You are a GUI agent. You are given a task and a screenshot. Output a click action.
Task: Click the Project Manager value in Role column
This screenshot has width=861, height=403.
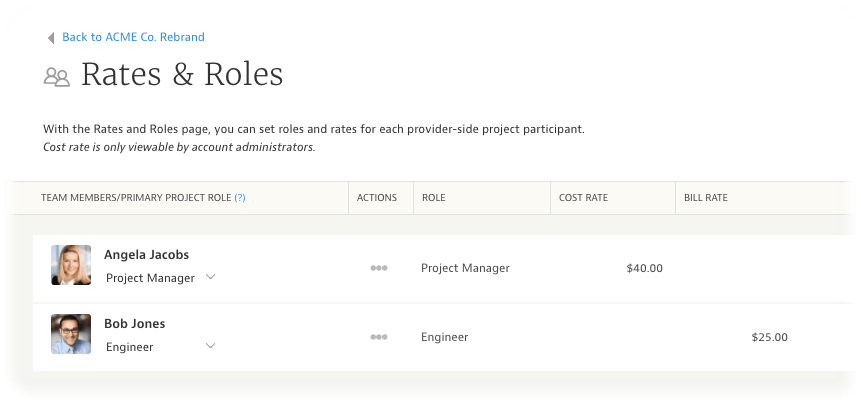click(x=465, y=268)
